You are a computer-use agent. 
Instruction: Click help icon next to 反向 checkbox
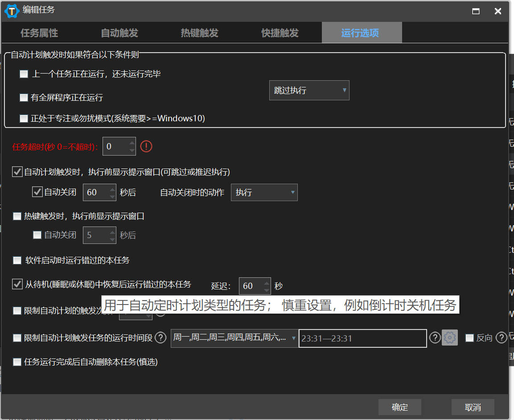point(502,338)
